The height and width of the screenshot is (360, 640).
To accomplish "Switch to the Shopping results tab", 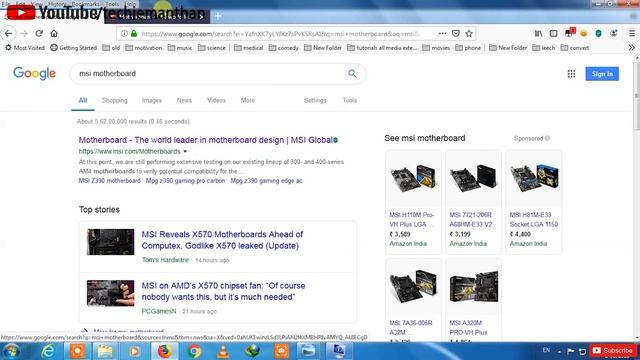I will pyautogui.click(x=114, y=100).
